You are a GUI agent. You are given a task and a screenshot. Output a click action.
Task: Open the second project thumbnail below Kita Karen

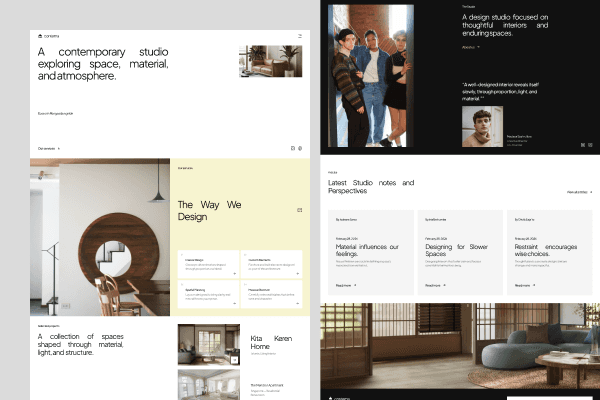tap(209, 385)
